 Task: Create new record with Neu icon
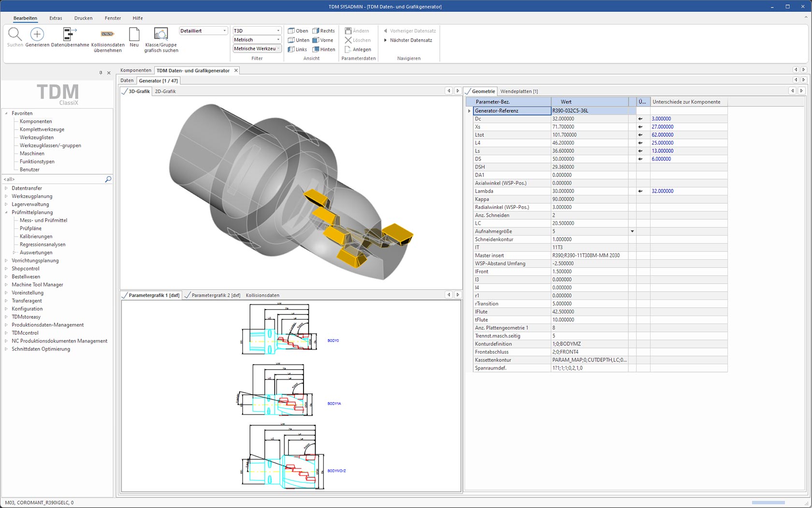[x=134, y=34]
